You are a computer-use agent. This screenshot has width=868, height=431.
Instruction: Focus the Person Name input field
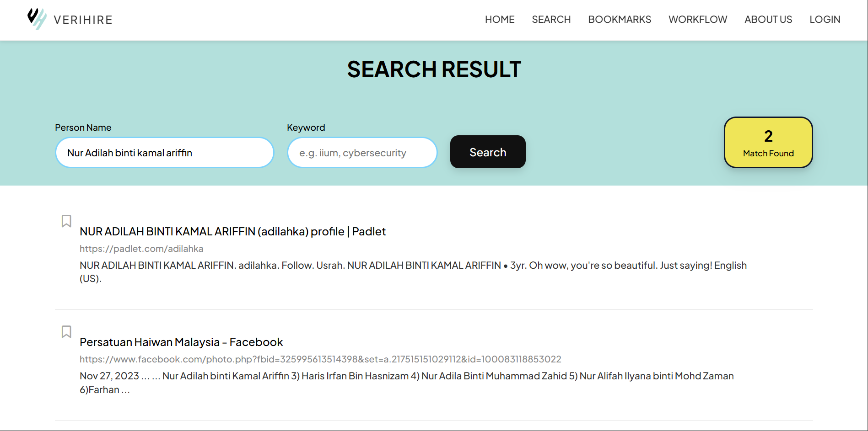pyautogui.click(x=165, y=153)
